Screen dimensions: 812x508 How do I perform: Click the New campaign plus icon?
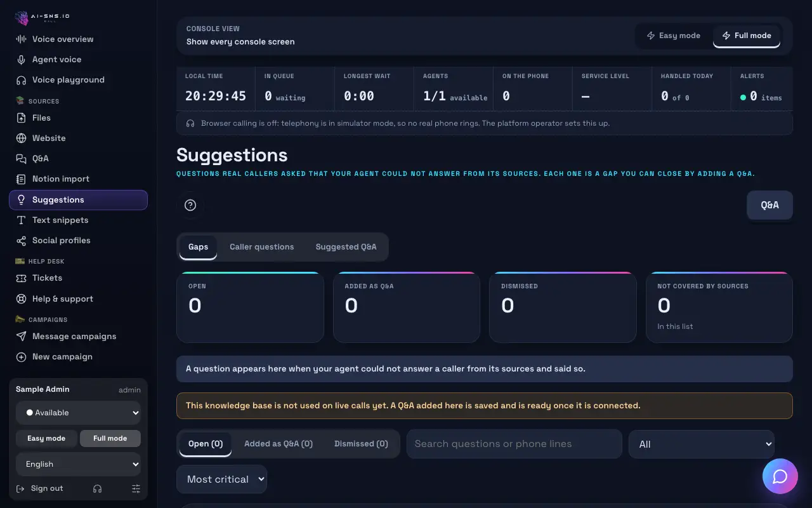(21, 357)
